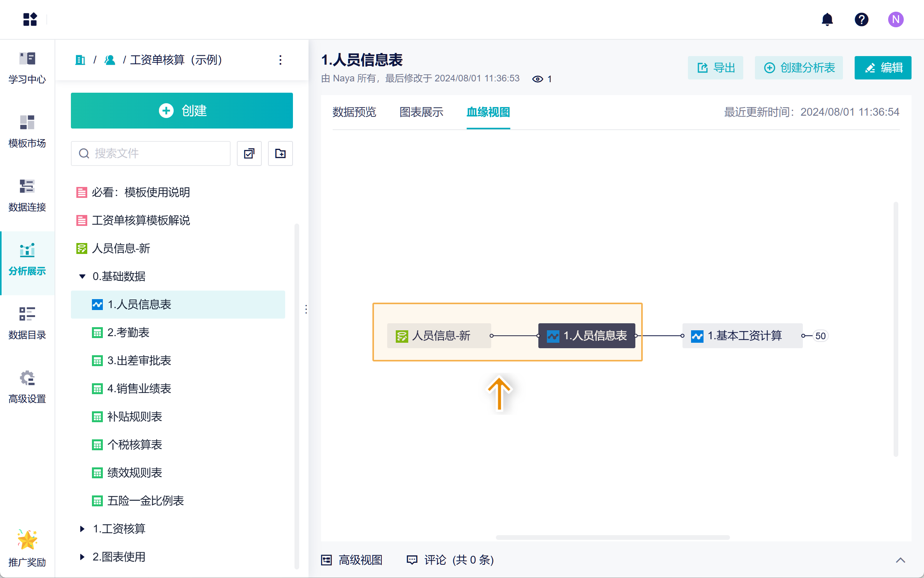The height and width of the screenshot is (578, 924).
Task: Switch to the 图表展示 tab
Action: tap(421, 112)
